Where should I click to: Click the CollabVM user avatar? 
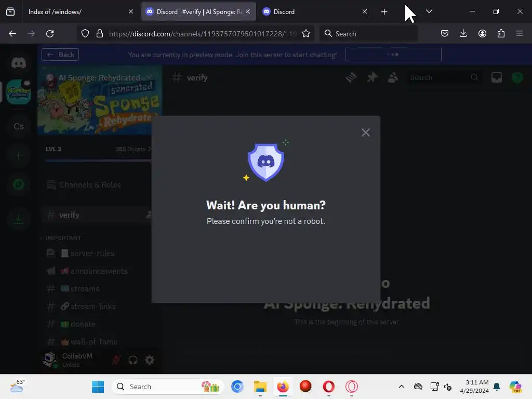point(50,360)
